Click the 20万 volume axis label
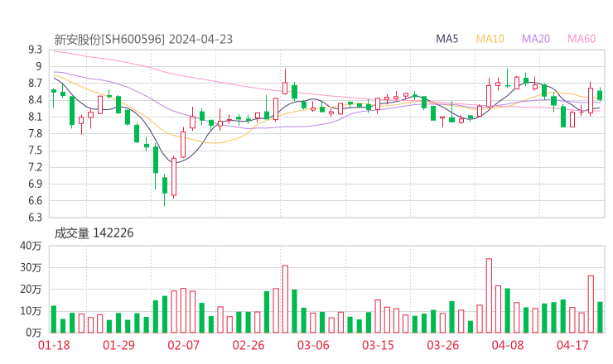Screen dimensions: 613x364 [31, 290]
